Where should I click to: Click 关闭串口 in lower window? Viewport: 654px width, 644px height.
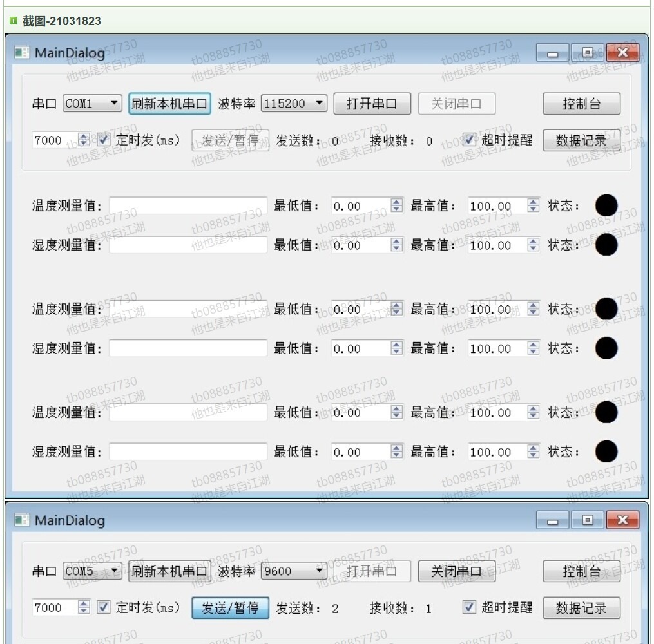456,571
